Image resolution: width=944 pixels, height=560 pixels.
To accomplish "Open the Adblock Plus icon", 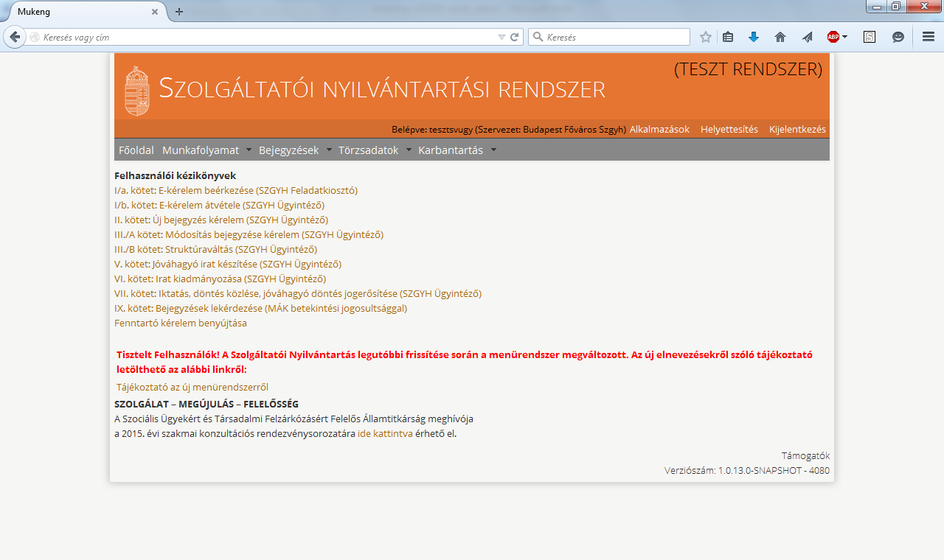I will click(x=833, y=37).
